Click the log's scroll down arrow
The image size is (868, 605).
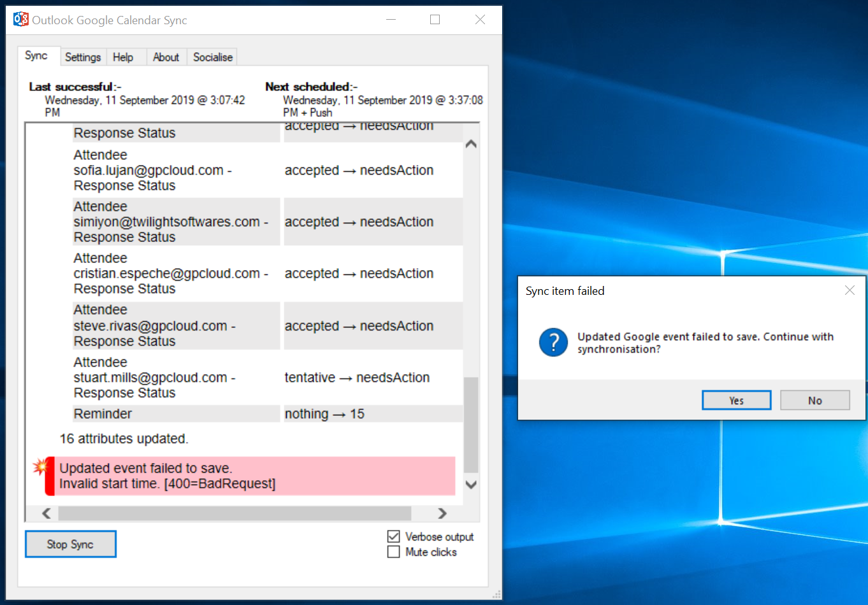pos(471,484)
